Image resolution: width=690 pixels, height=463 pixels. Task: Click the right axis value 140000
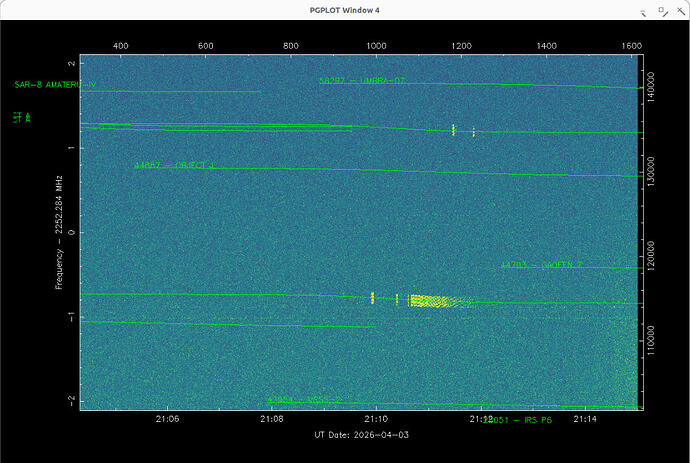point(651,87)
